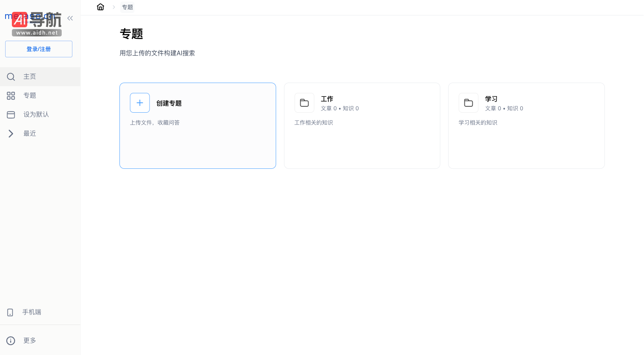Click the phone icon for 手机端
The image size is (644, 355).
[10, 312]
